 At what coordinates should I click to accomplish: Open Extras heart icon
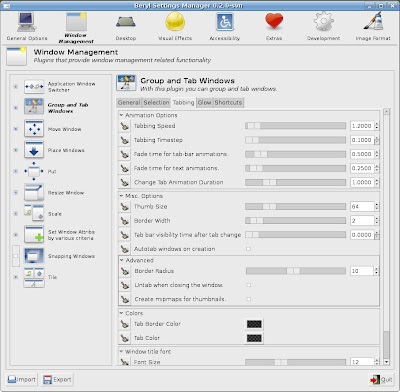click(274, 21)
